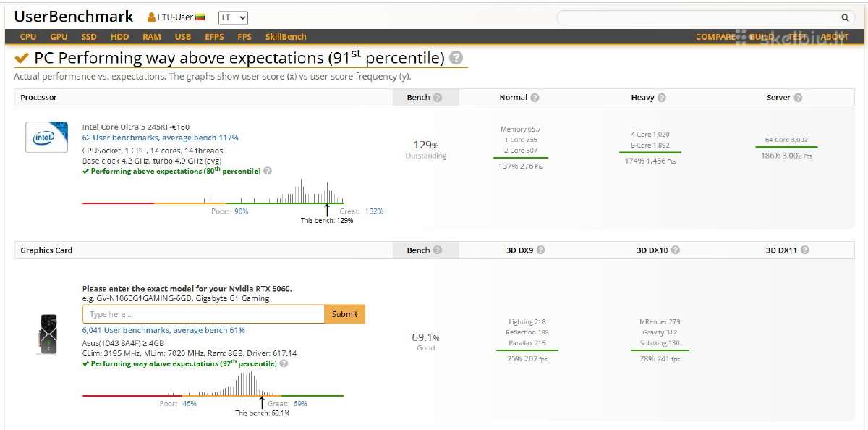Open help icon beside 3D DX11
This screenshot has width=868, height=430.
point(804,250)
